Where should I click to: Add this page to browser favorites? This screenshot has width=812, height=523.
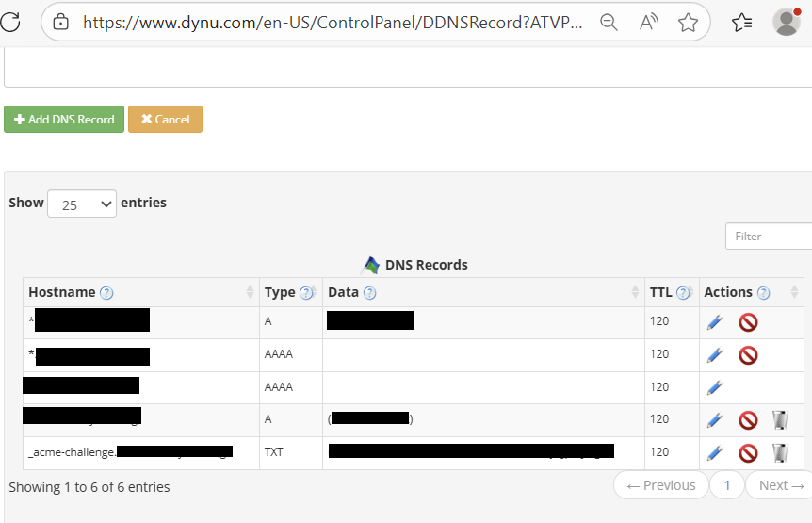pos(688,22)
